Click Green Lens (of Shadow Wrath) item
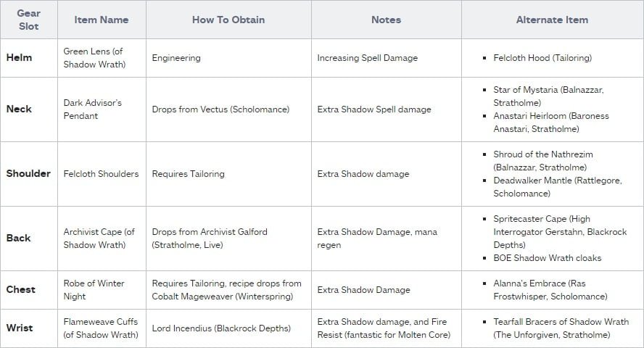This screenshot has height=348, width=644. coord(94,58)
